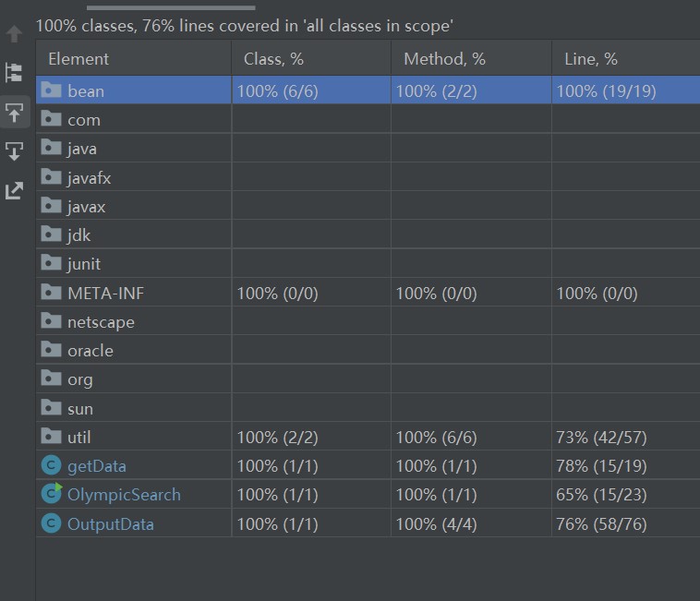The width and height of the screenshot is (700, 601).
Task: Click util's 73% (42/57) line coverage cell
Action: click(x=626, y=437)
